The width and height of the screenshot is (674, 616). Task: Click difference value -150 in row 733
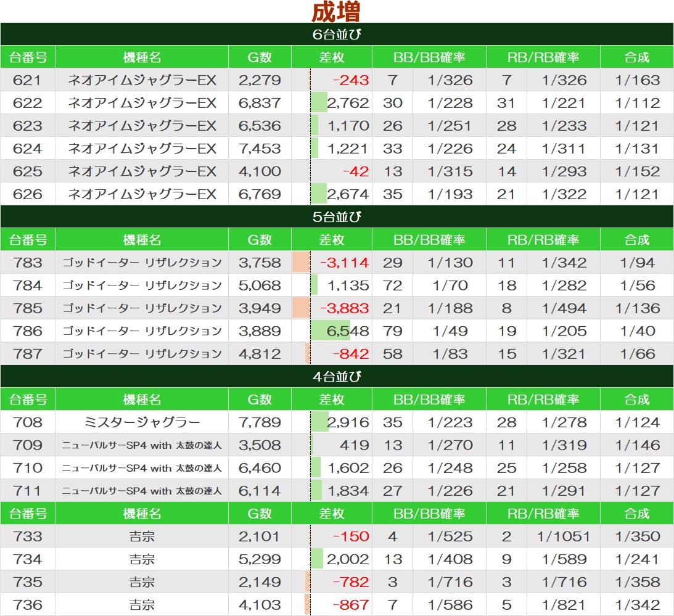tap(351, 536)
